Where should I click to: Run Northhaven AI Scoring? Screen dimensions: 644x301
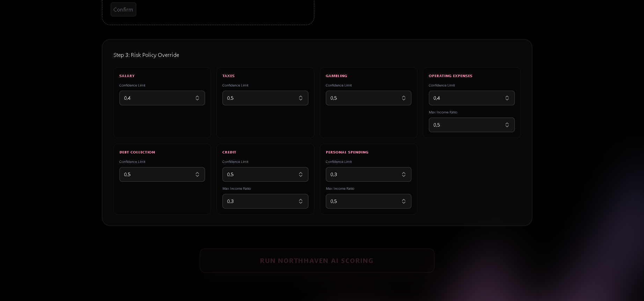point(317,261)
